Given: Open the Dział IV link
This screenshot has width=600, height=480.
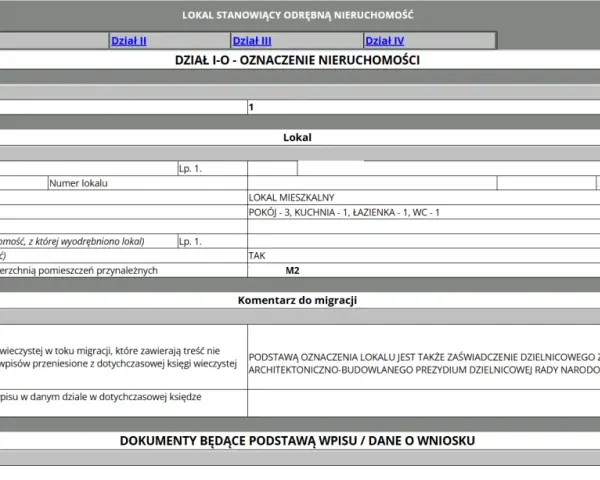Looking at the screenshot, I should tap(385, 41).
